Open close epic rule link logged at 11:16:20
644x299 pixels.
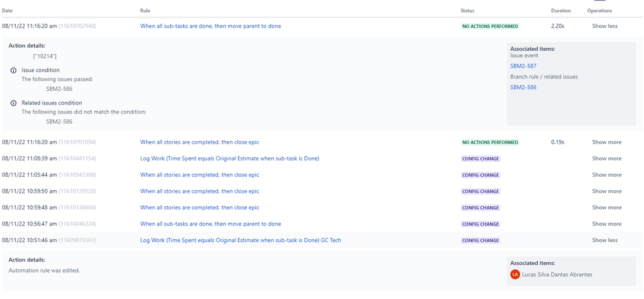click(x=200, y=142)
